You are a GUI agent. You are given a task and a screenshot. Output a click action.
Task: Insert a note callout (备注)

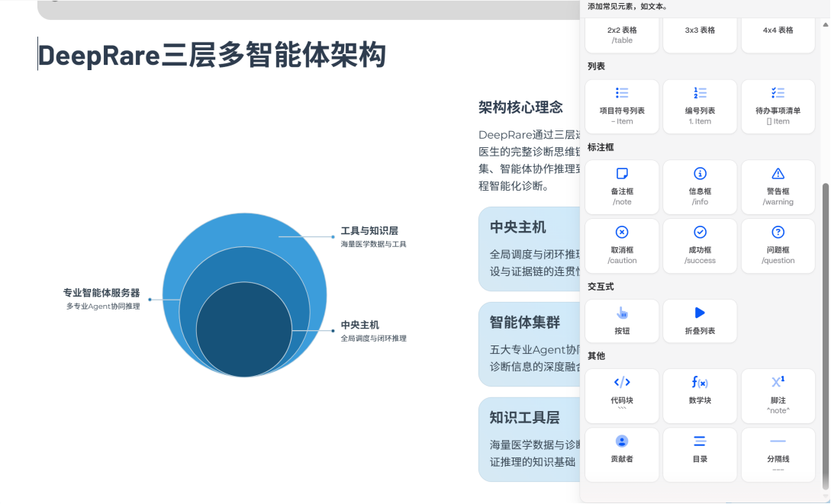click(621, 187)
